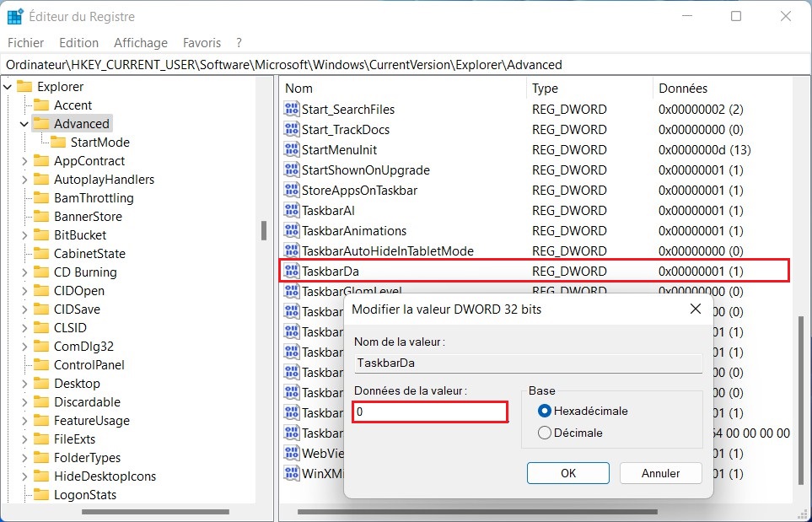Close the Modifier la valeur DWORD dialog
812x522 pixels.
coord(695,309)
